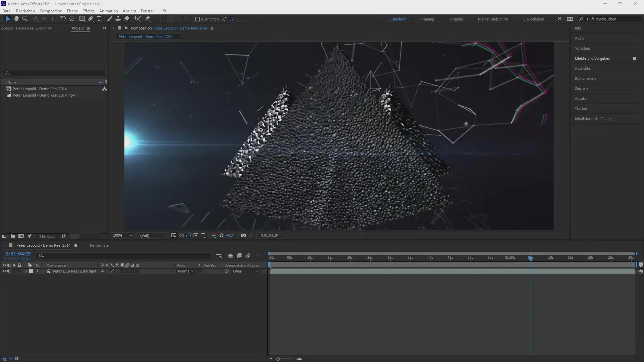Viewport: 644px width, 362px height.
Task: Open the (Voll) resolution dropdown
Action: pyautogui.click(x=153, y=236)
